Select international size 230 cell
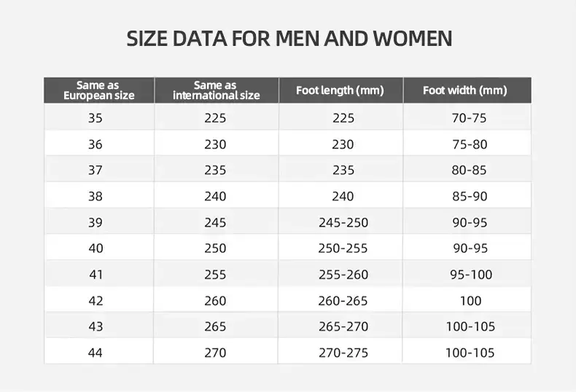Viewport: 576px width, 392px height. pyautogui.click(x=217, y=143)
